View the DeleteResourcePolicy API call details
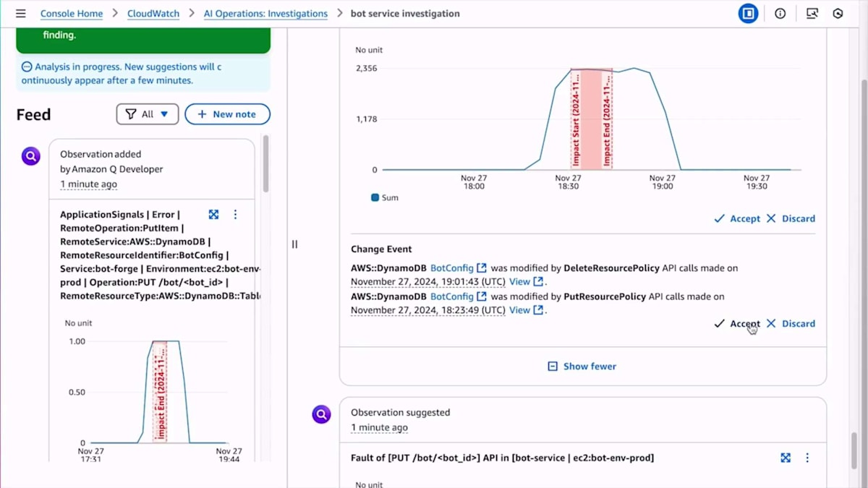The width and height of the screenshot is (868, 488). pyautogui.click(x=520, y=282)
